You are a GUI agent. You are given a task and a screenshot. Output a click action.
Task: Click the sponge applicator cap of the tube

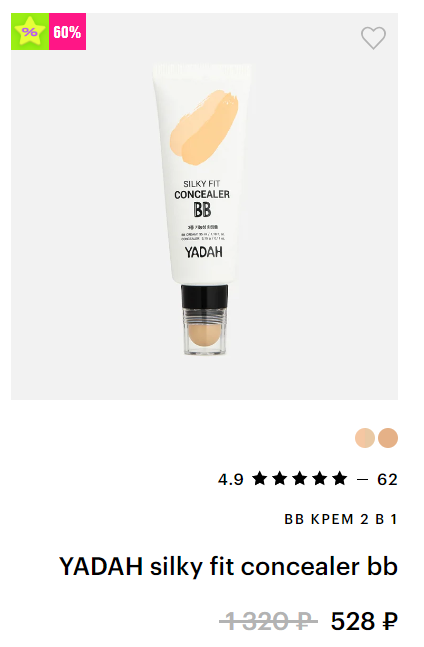pos(205,320)
